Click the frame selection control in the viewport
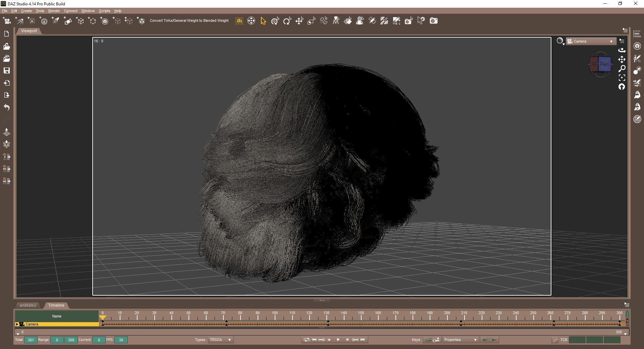The image size is (644, 349). tap(622, 78)
